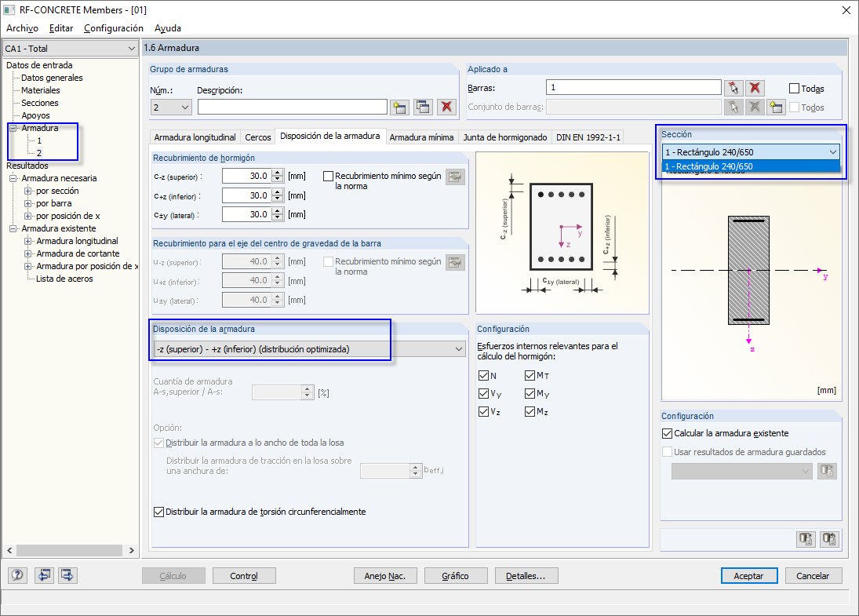This screenshot has height=616, width=859.
Task: Click help icon in bottom left
Action: click(17, 575)
